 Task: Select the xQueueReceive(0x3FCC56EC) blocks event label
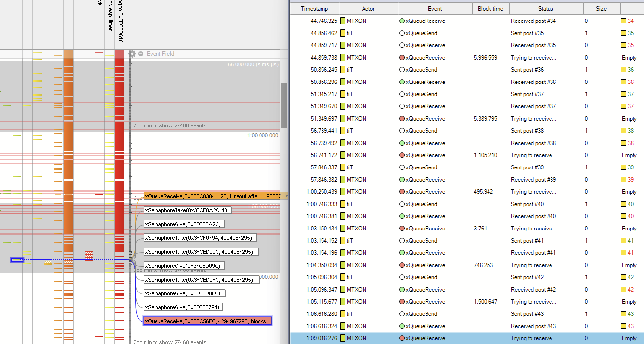click(207, 321)
